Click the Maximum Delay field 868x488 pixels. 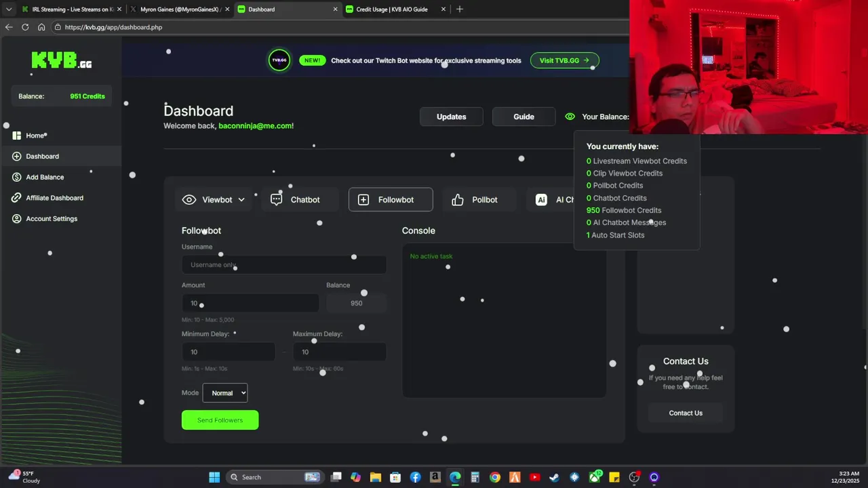click(340, 352)
